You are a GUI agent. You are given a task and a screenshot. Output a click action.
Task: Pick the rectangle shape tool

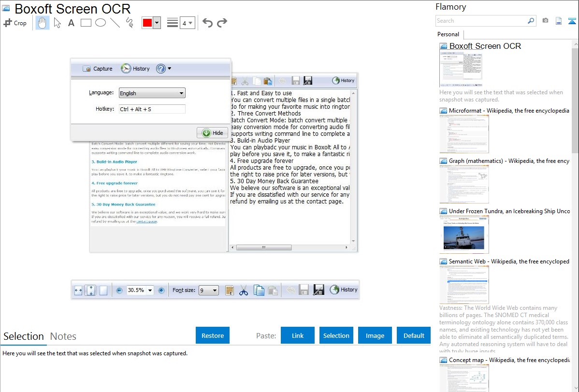[86, 23]
